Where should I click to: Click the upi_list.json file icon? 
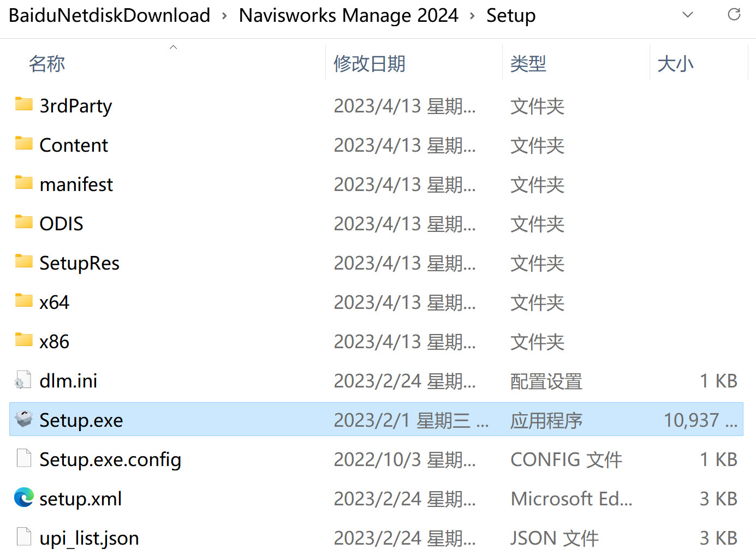click(x=23, y=537)
